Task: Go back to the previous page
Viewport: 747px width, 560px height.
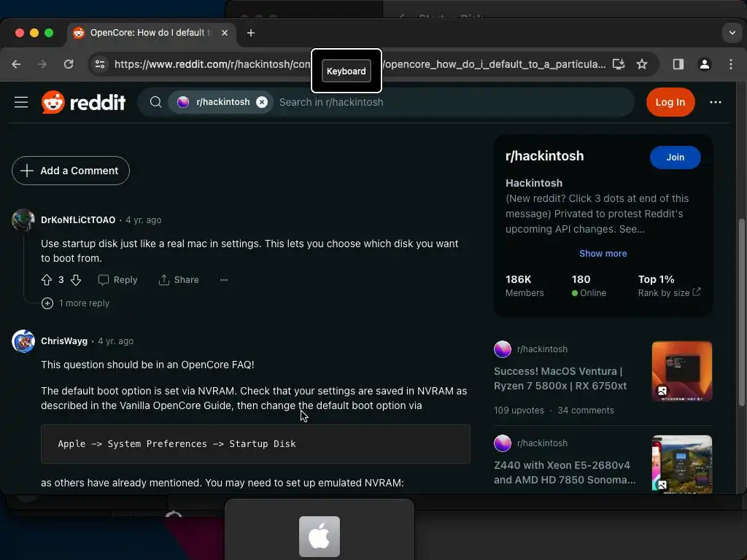Action: 16,64
